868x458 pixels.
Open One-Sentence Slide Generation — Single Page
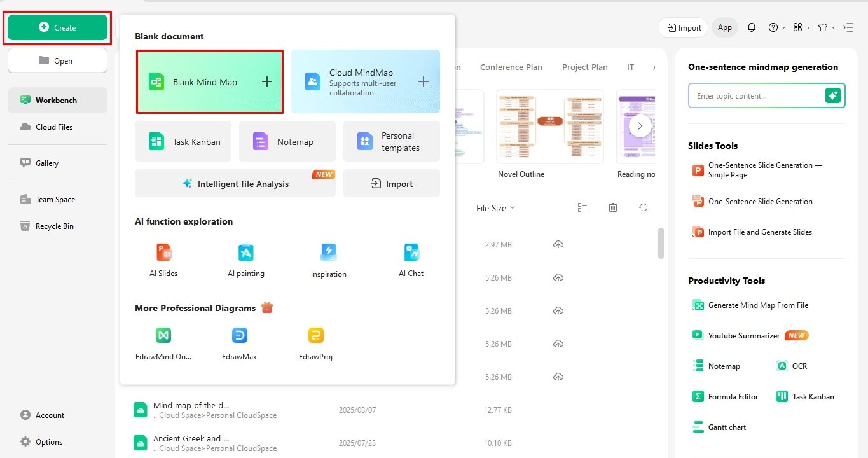757,170
